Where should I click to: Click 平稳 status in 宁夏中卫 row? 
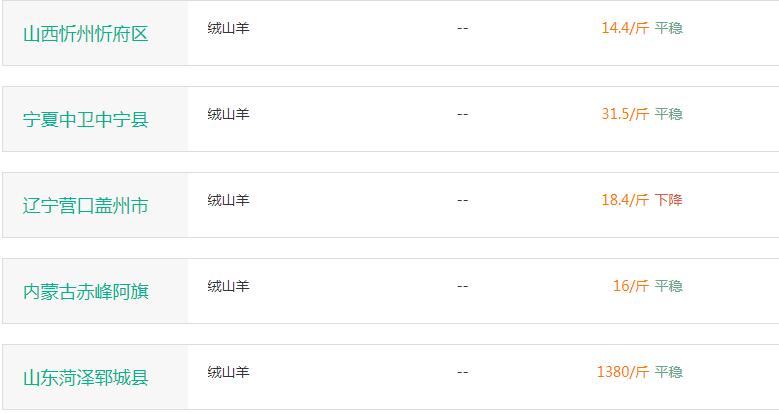pos(668,114)
